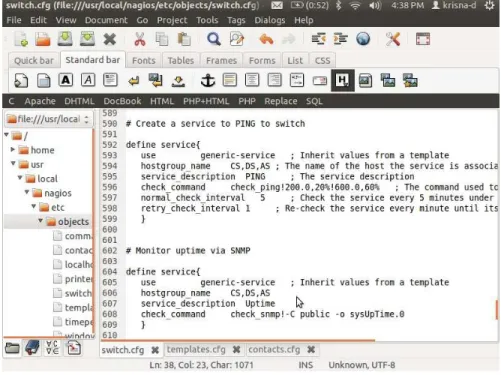Close the current document with X icon

pos(110,39)
